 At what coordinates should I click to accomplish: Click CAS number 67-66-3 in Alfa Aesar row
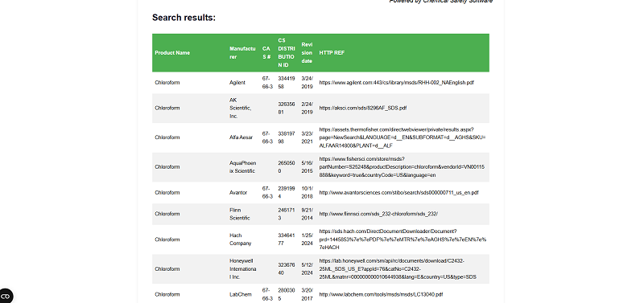[267, 137]
